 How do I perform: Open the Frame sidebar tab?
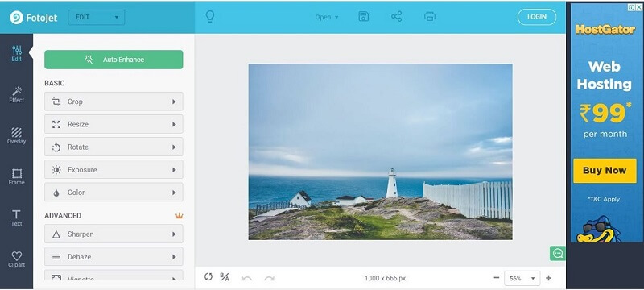tap(16, 177)
